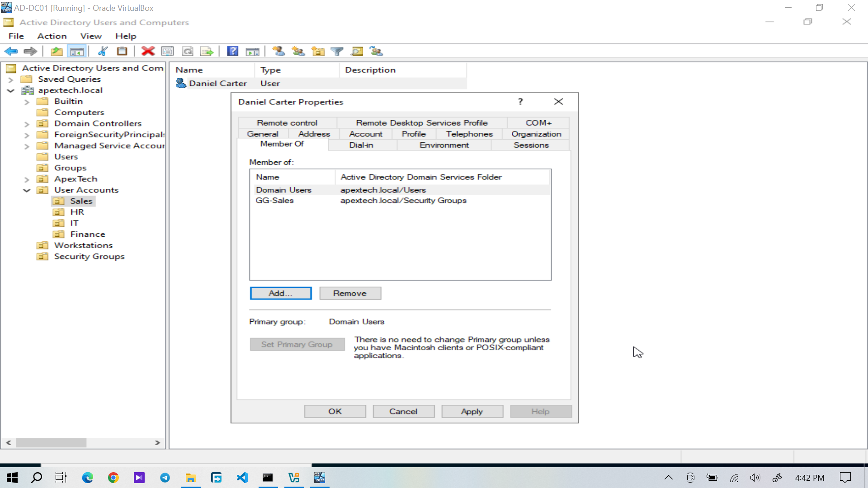Open Remote Desktop Services Profile tab

pyautogui.click(x=422, y=123)
